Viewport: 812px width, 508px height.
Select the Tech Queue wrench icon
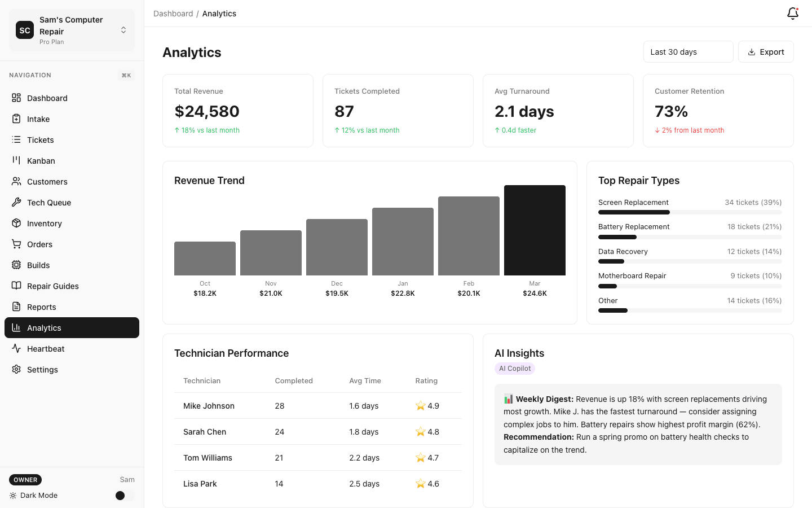[x=17, y=202]
